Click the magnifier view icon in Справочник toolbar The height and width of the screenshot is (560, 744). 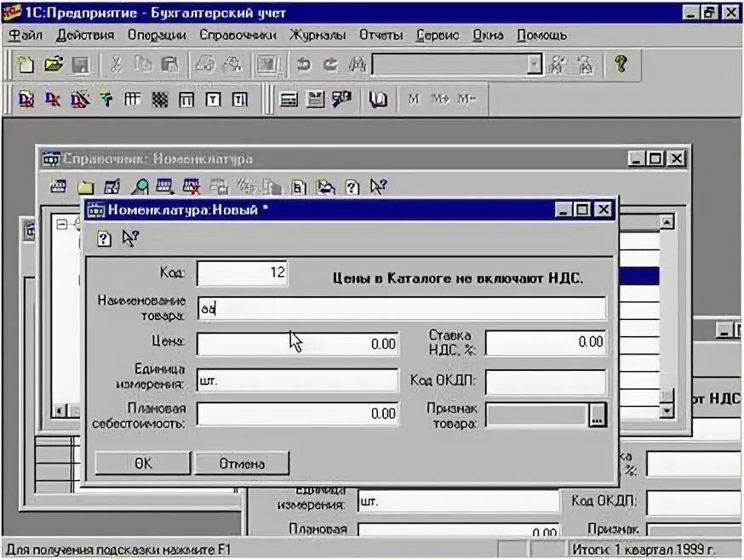point(139,187)
